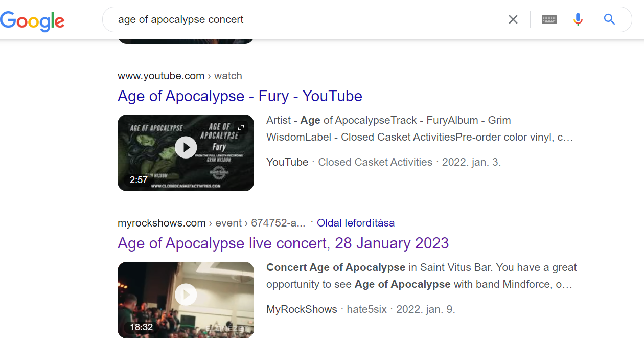Screen dimensions: 644x362
Task: Click the myrockshows.com breadcrumb URL
Action: coord(212,223)
